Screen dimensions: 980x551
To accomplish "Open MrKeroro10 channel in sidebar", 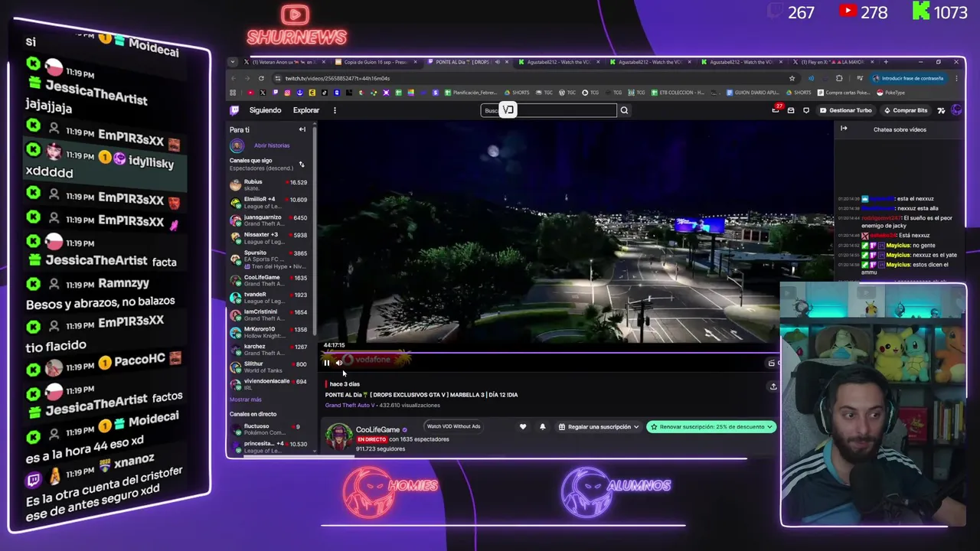I will point(269,331).
